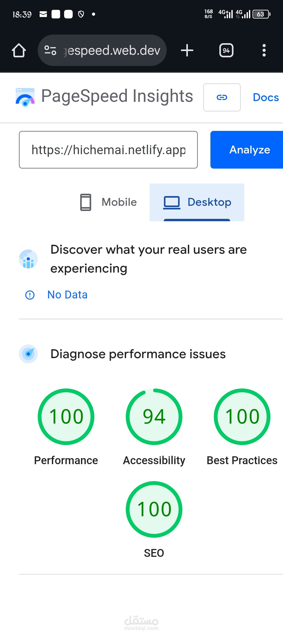The image size is (283, 644).
Task: Focus the URL input field
Action: pos(108,150)
